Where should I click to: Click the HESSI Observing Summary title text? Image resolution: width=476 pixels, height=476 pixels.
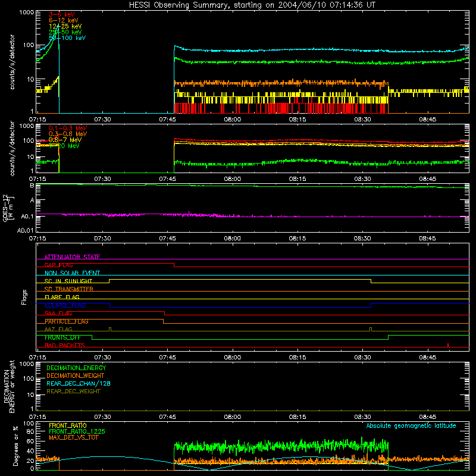252,5
